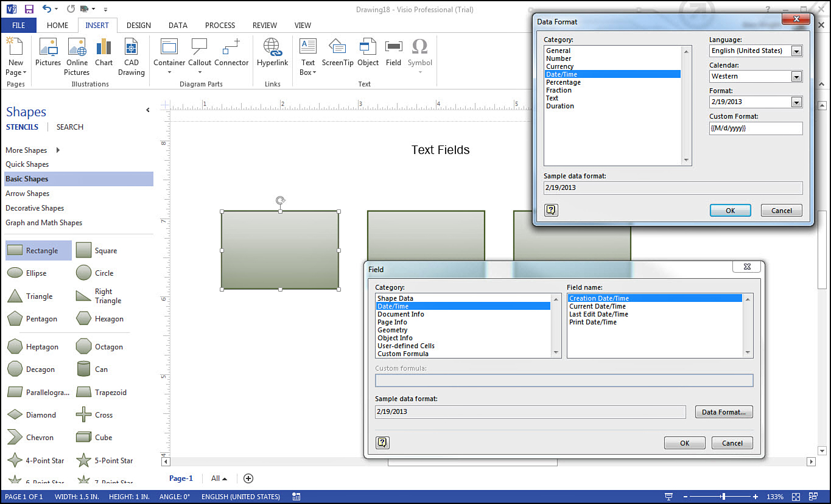Click the Custom Format input field
Image resolution: width=831 pixels, height=504 pixels.
tap(756, 128)
